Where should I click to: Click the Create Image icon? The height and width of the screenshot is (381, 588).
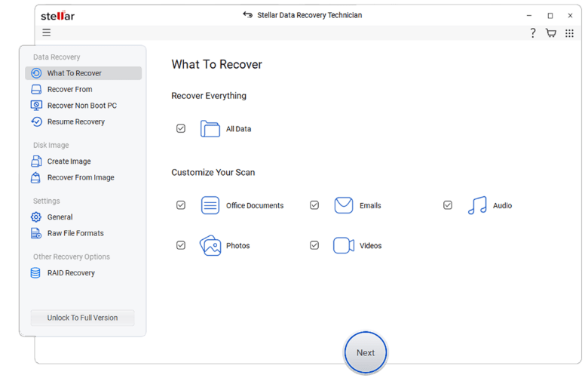[x=36, y=161]
